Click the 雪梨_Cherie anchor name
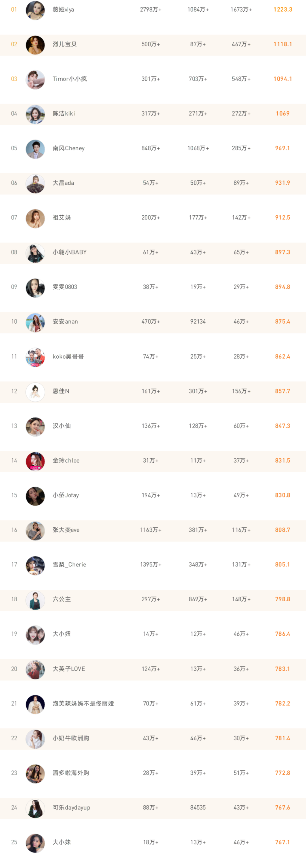Screen dimensions: 306x868 pyautogui.click(x=69, y=564)
